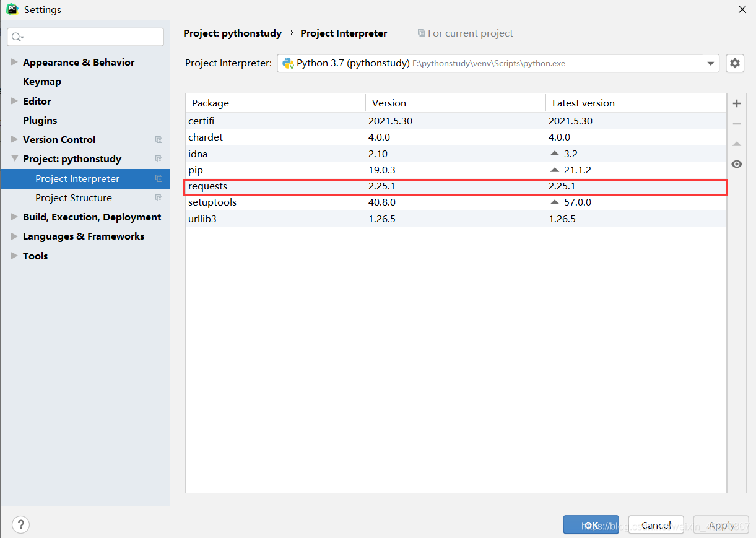Expand the Build, Execution, Deployment section

pos(14,217)
